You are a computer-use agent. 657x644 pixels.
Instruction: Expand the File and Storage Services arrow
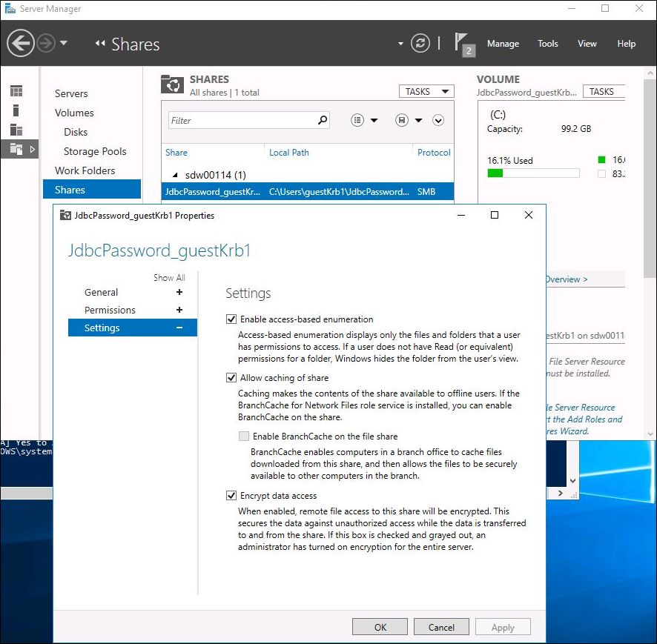pyautogui.click(x=33, y=149)
